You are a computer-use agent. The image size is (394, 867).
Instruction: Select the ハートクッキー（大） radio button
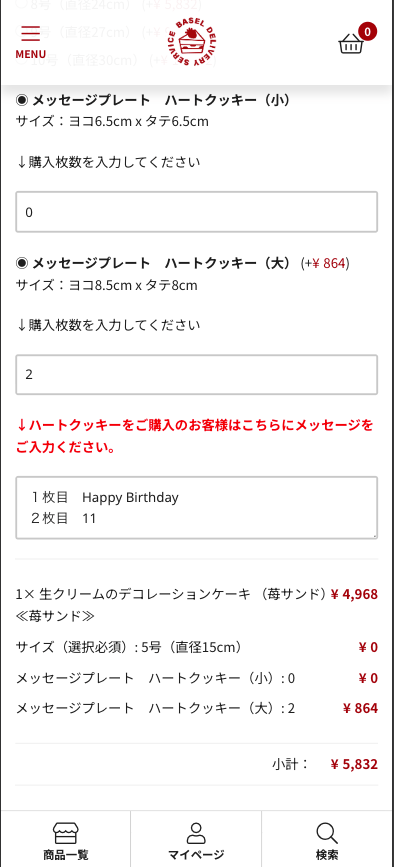22,263
